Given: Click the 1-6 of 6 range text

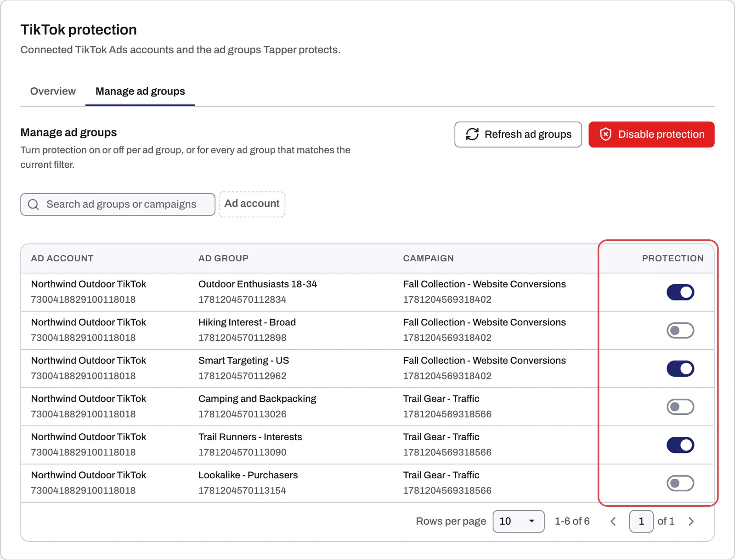Looking at the screenshot, I should tap(572, 521).
